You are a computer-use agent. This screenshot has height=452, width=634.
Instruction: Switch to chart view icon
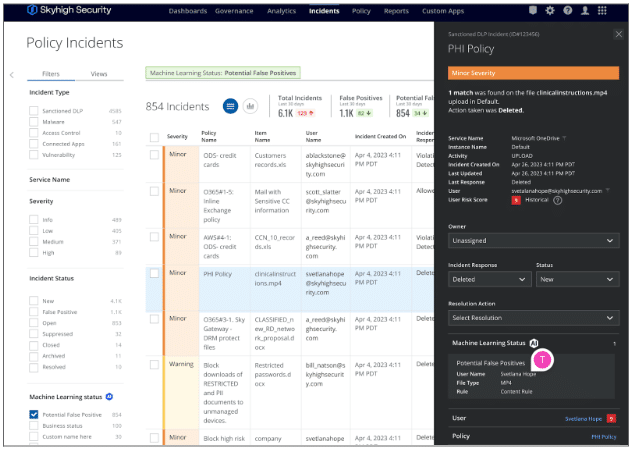[250, 106]
